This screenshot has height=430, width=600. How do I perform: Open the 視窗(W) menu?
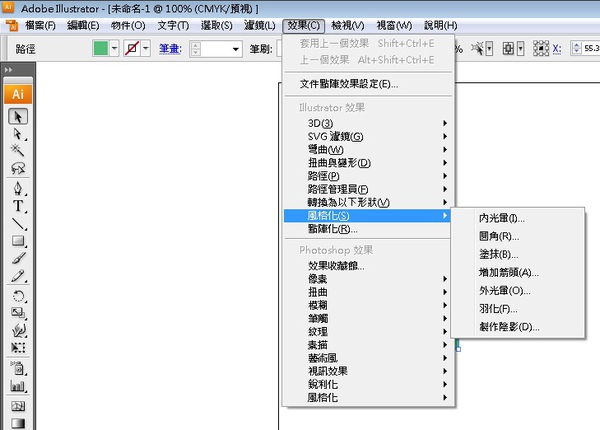coord(394,26)
